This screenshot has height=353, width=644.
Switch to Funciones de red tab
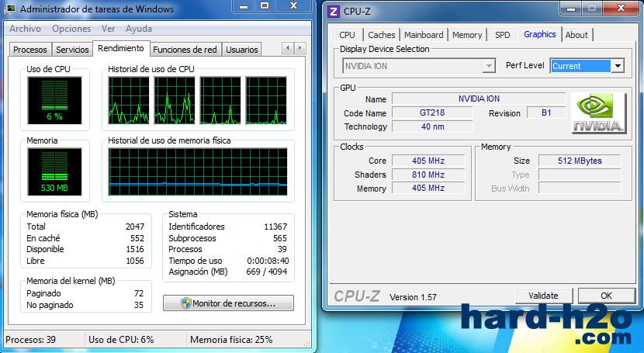(x=185, y=50)
